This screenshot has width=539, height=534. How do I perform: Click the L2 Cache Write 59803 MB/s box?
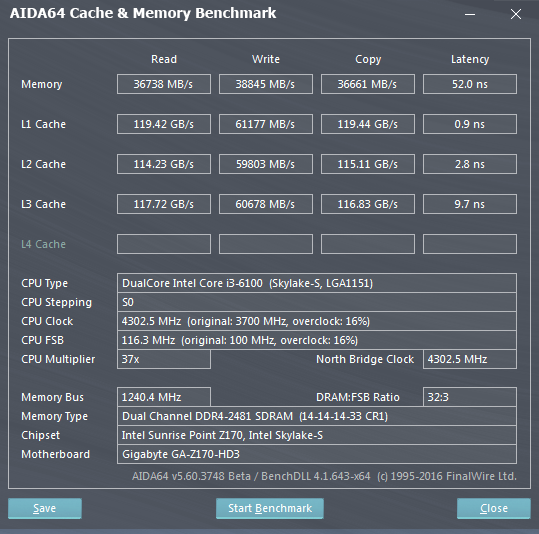[266, 164]
